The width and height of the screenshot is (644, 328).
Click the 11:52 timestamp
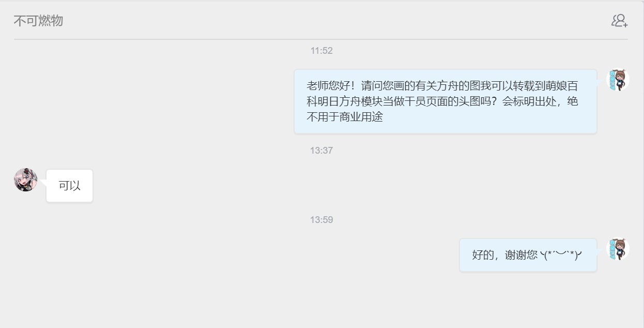(x=321, y=51)
